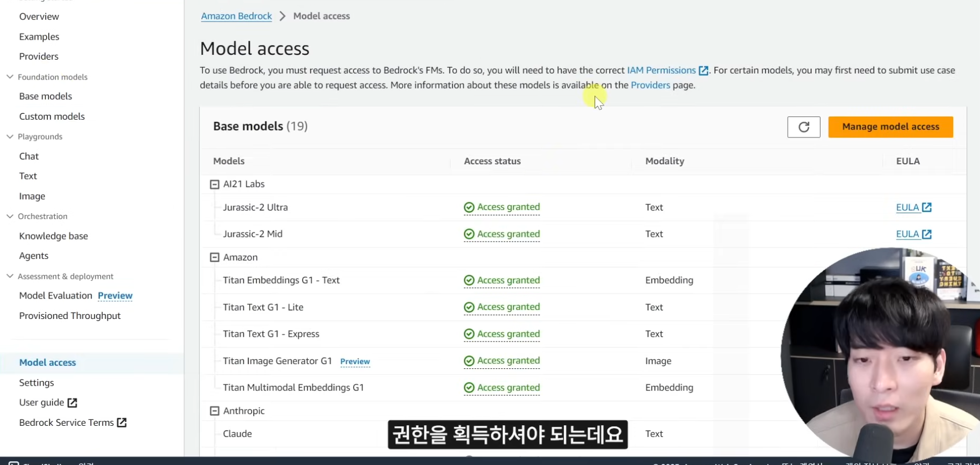The height and width of the screenshot is (465, 980).
Task: Collapse the Playgrounds sidebar section
Action: 10,136
